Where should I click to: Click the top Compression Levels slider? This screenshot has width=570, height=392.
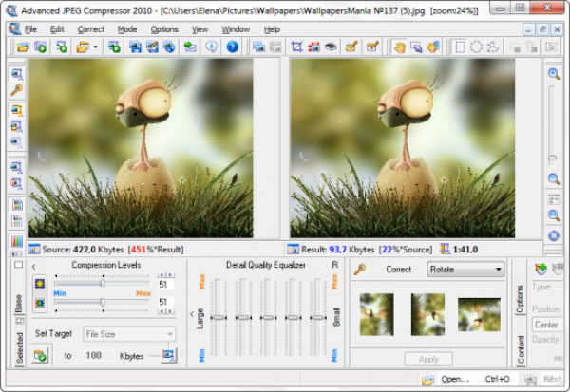click(x=103, y=284)
